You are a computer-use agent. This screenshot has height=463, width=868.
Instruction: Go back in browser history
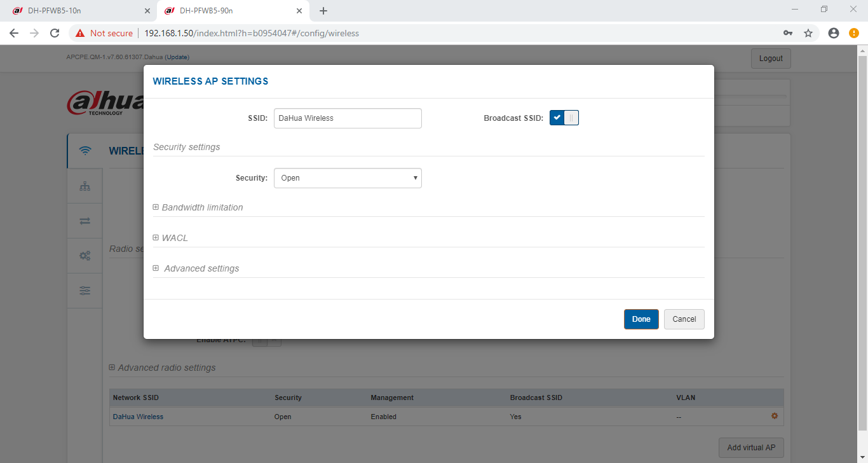pos(14,33)
